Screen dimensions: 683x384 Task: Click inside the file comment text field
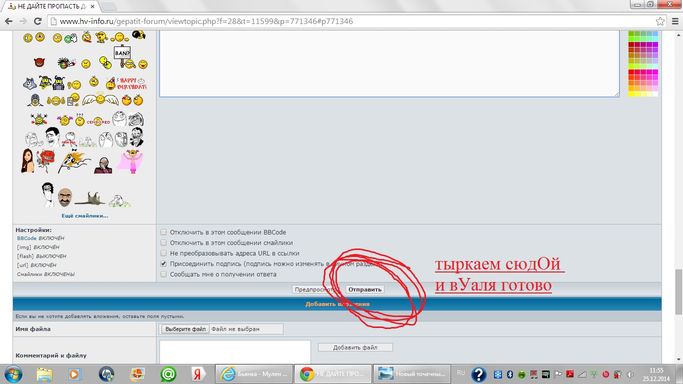click(x=235, y=352)
